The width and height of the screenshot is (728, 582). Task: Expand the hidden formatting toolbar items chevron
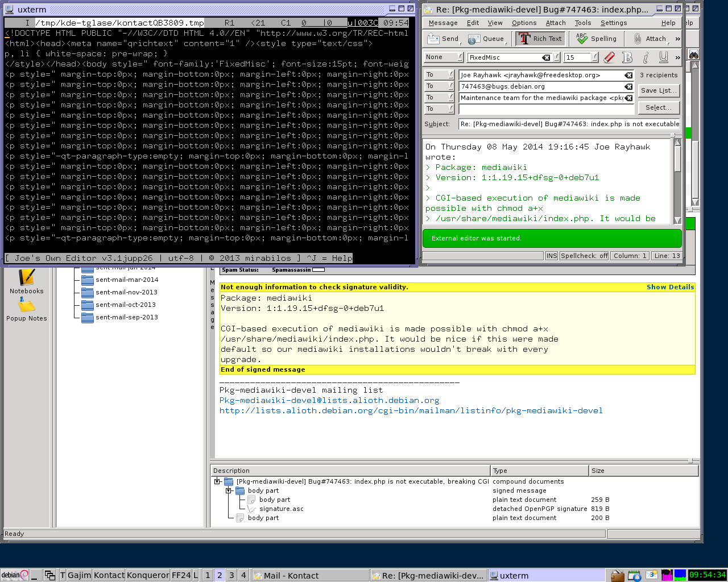click(677, 57)
